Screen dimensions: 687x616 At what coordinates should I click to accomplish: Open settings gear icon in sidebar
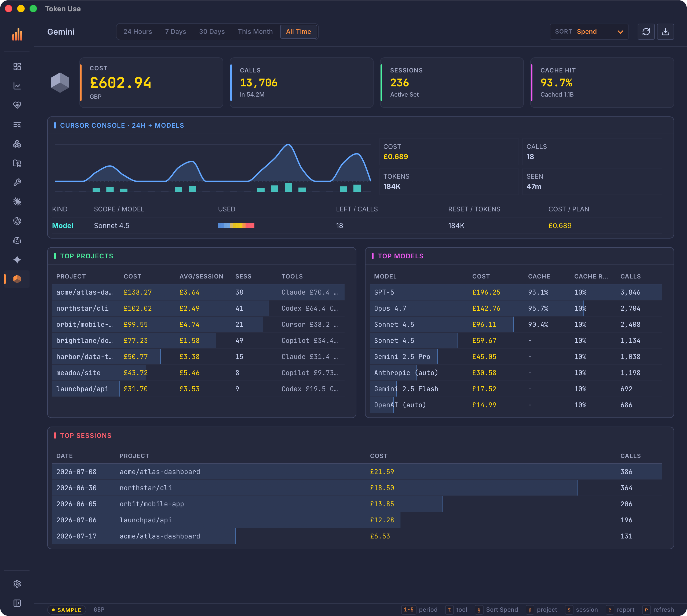click(17, 584)
